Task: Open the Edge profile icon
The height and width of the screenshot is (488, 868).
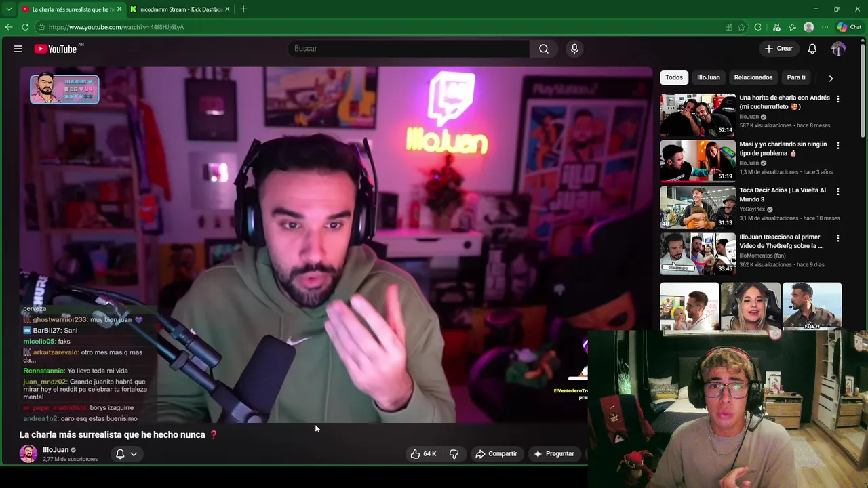Action: click(x=808, y=27)
